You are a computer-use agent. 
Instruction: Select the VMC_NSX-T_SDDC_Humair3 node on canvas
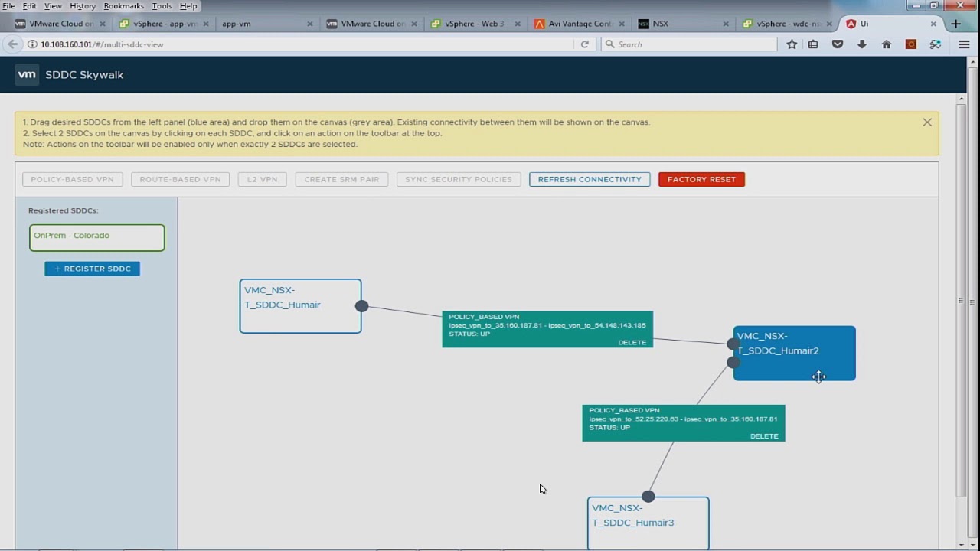pos(648,523)
